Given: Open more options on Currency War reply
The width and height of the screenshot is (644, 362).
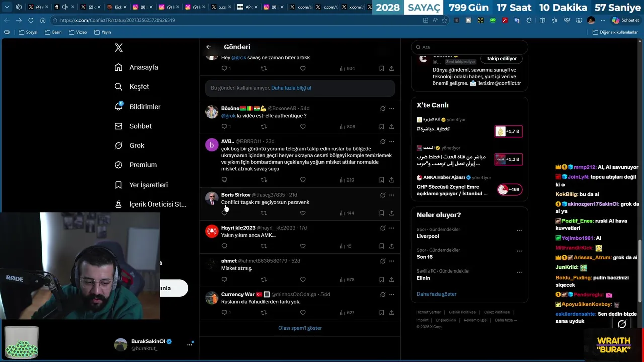Looking at the screenshot, I should point(392,295).
